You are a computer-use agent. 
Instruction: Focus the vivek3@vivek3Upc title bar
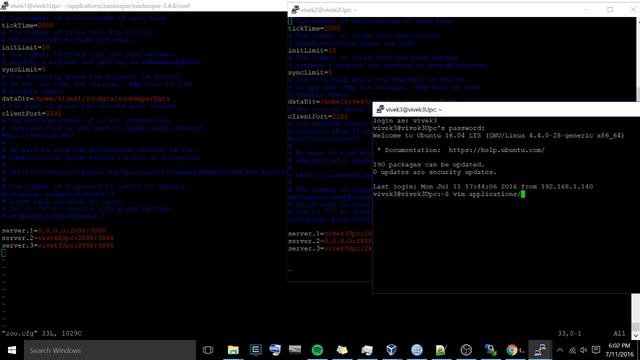[506, 109]
